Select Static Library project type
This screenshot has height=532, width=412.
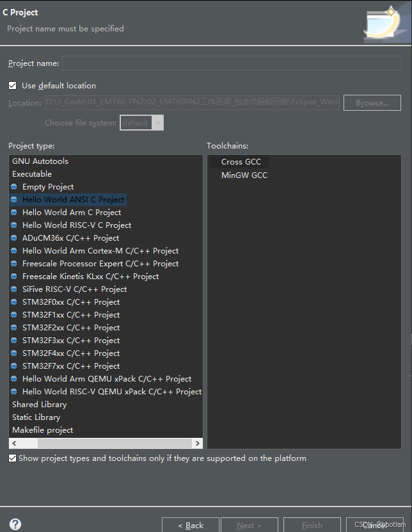click(x=36, y=417)
